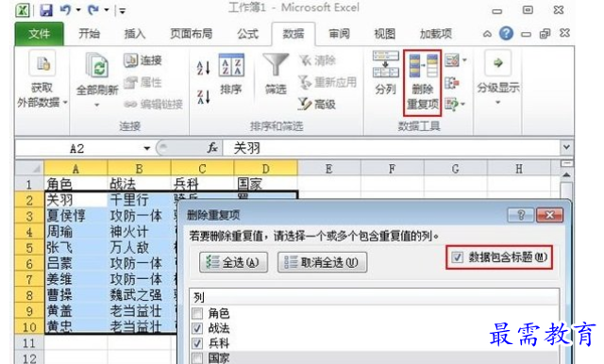The height and width of the screenshot is (364, 604).
Task: Sort ascending with the A-Z icon
Action: (203, 68)
